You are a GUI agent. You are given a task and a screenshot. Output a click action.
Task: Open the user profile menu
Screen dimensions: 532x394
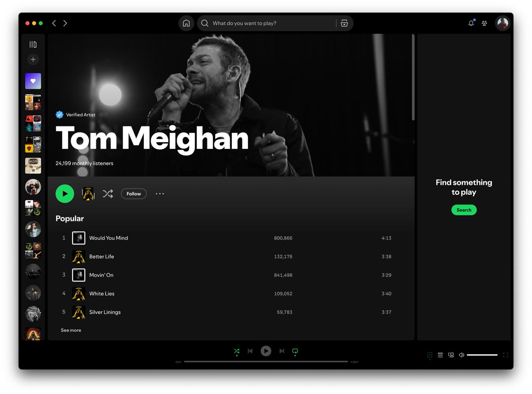click(502, 23)
